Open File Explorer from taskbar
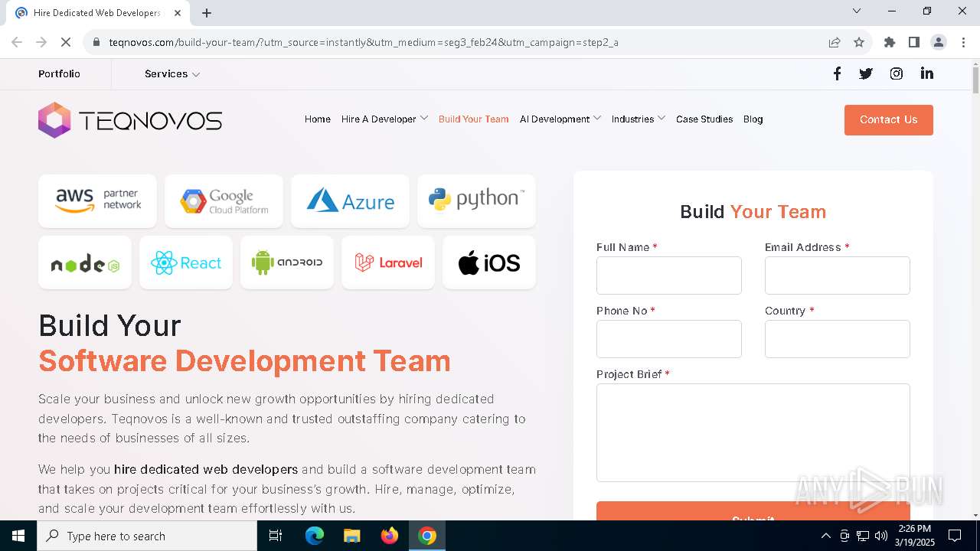Viewport: 980px width, 551px height. 351,536
